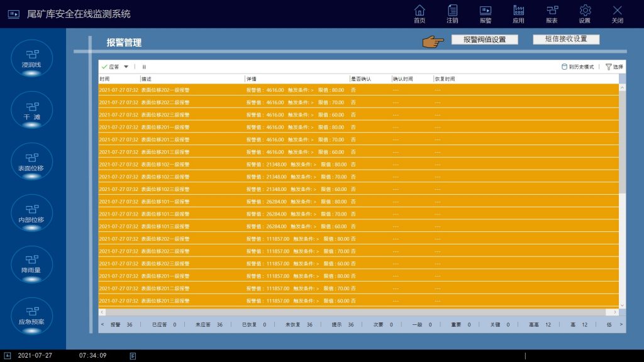Click the small E icon in status bar
This screenshot has height=362, width=644.
(x=133, y=356)
